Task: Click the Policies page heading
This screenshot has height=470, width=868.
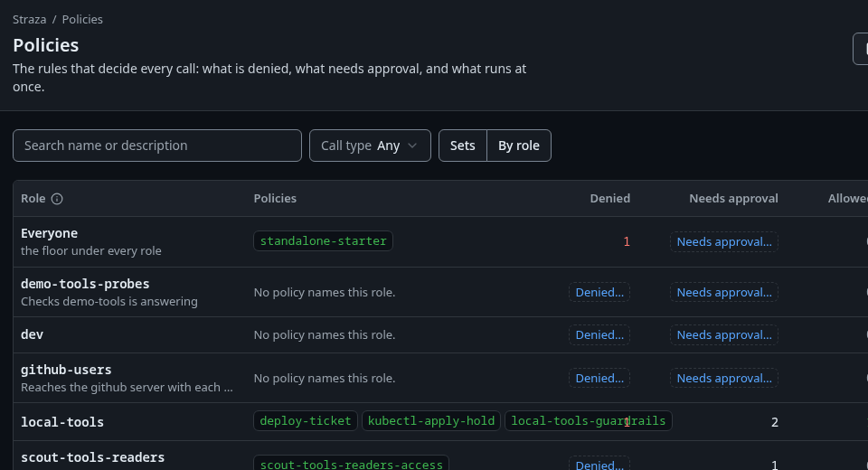Action: click(x=46, y=45)
